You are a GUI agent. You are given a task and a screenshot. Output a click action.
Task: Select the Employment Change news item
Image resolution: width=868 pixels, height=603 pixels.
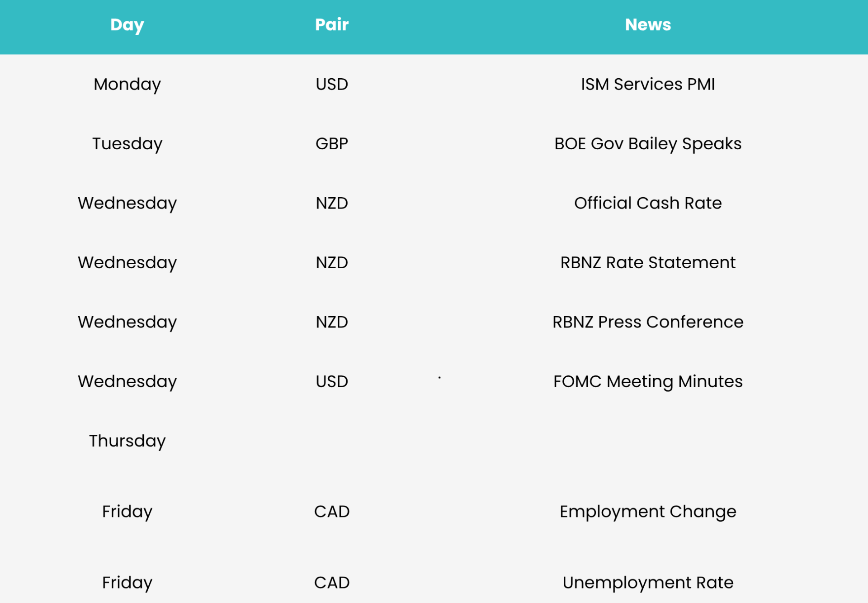648,512
